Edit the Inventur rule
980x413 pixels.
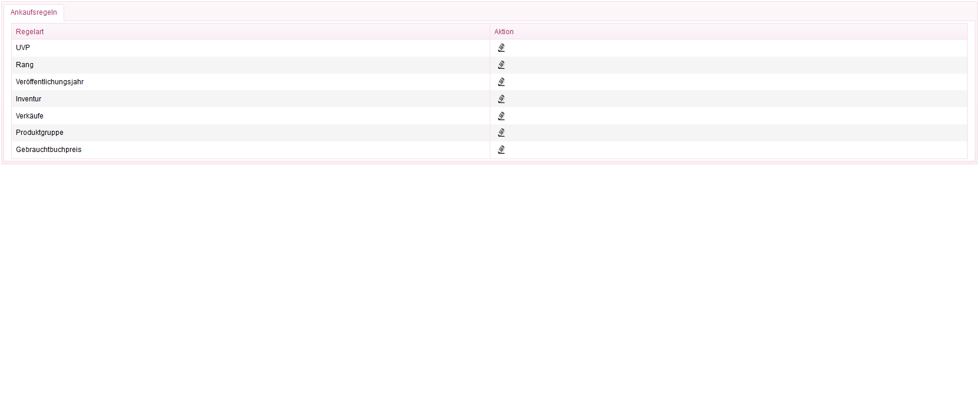point(501,99)
